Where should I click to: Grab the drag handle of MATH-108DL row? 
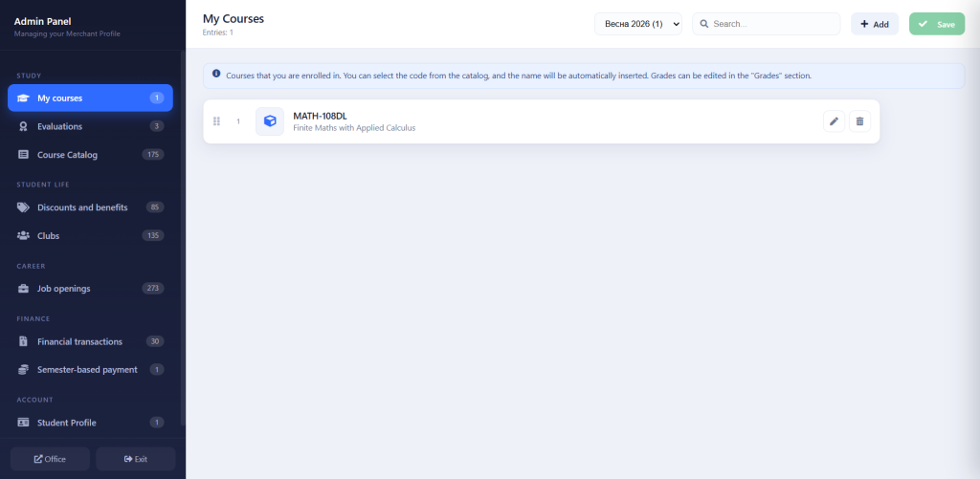click(x=217, y=121)
